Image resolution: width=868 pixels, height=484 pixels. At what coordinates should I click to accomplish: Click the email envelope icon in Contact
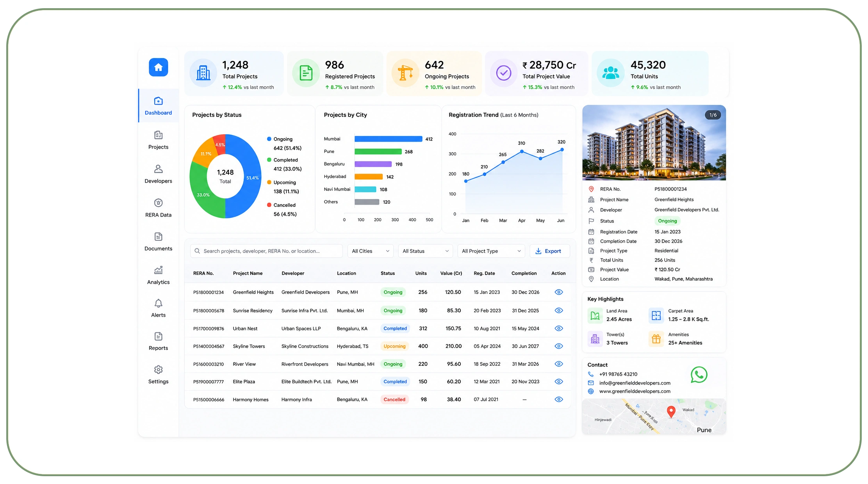(591, 383)
